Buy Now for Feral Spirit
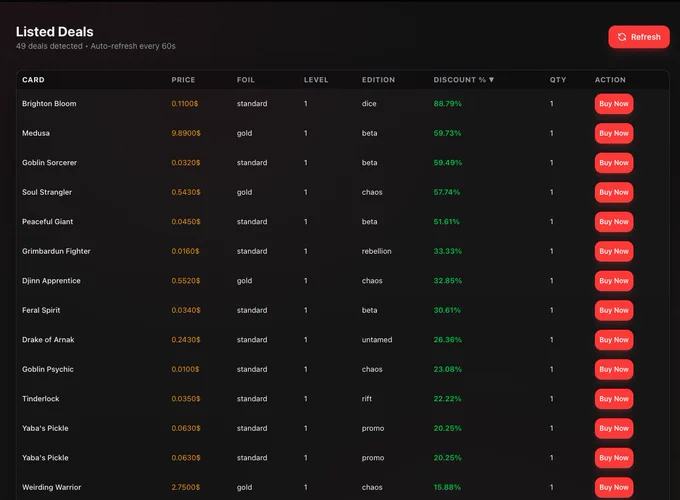 pos(614,310)
